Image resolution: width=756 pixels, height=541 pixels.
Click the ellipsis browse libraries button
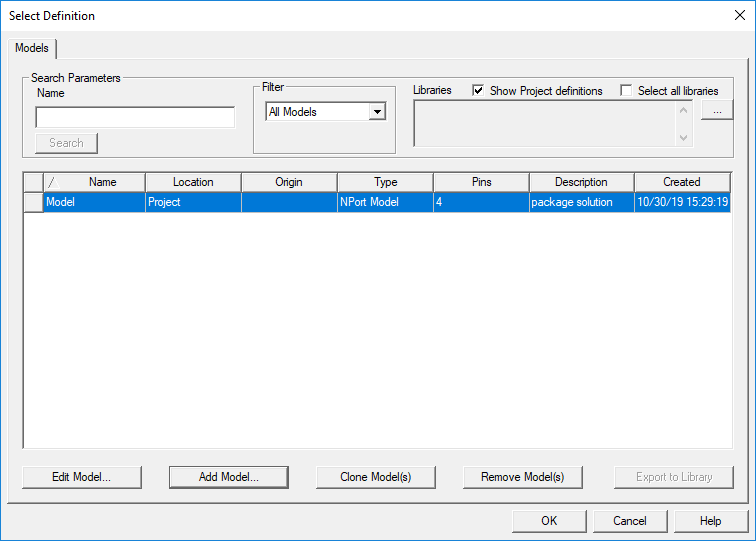(717, 110)
